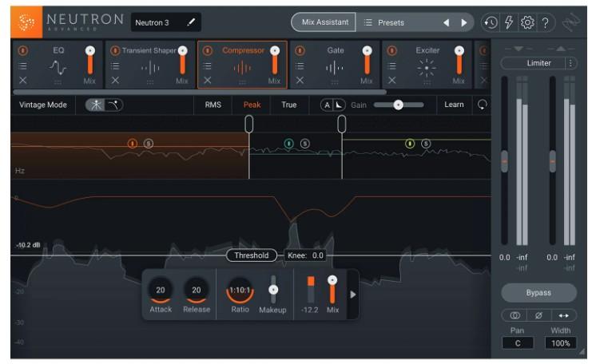Open Exciter module preset list icon

392,66
